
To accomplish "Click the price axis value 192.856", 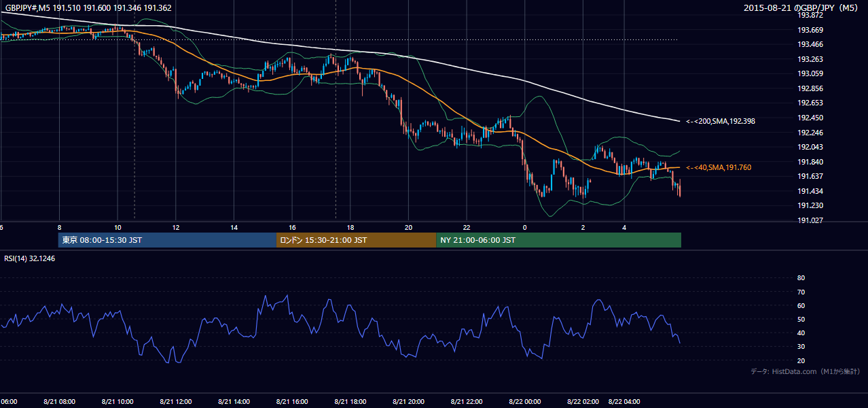I will click(x=811, y=88).
